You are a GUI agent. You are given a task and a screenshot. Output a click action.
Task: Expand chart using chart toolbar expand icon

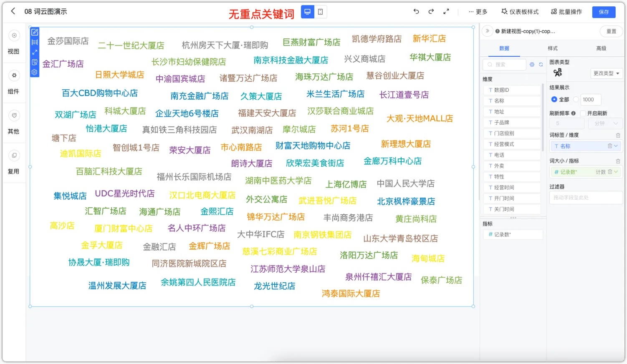pos(35,52)
